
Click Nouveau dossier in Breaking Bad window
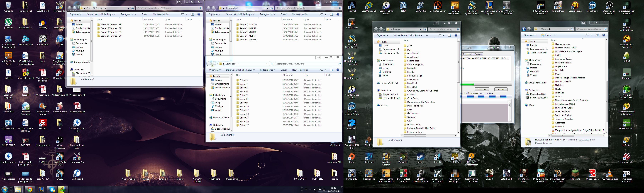point(300,14)
